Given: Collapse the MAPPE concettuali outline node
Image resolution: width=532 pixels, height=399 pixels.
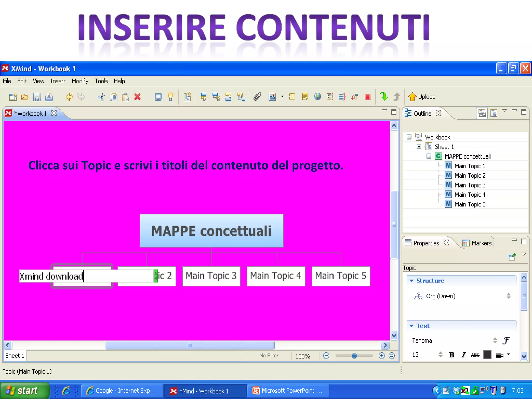Looking at the screenshot, I should point(429,156).
